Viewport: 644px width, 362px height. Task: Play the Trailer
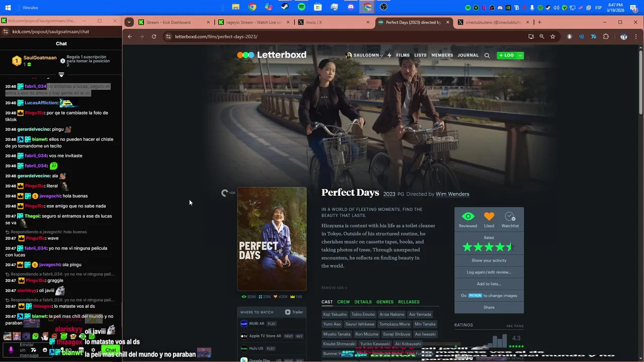click(x=294, y=312)
